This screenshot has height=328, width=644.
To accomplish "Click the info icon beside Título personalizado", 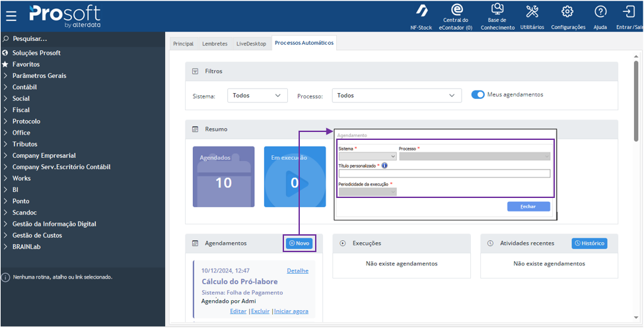I will tap(384, 166).
